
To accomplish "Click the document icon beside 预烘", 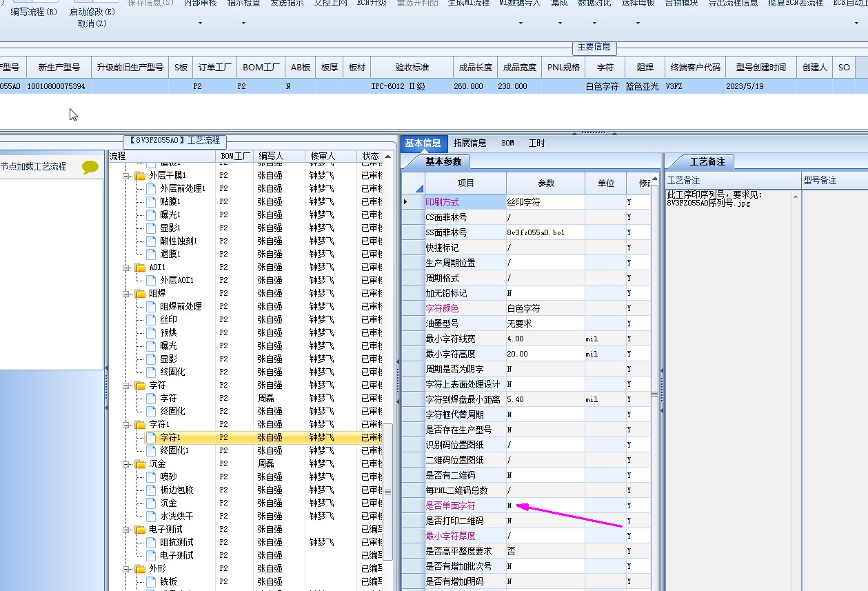I will [152, 333].
